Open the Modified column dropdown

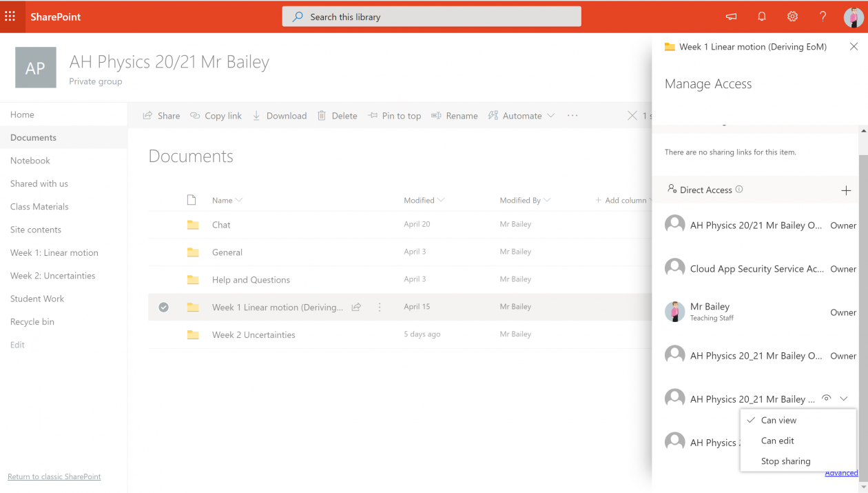click(x=424, y=201)
